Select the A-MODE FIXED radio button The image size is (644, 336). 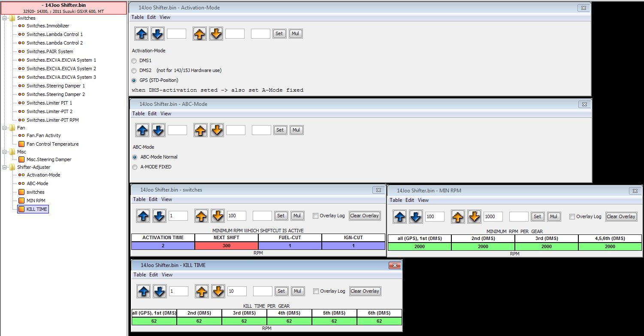(135, 167)
